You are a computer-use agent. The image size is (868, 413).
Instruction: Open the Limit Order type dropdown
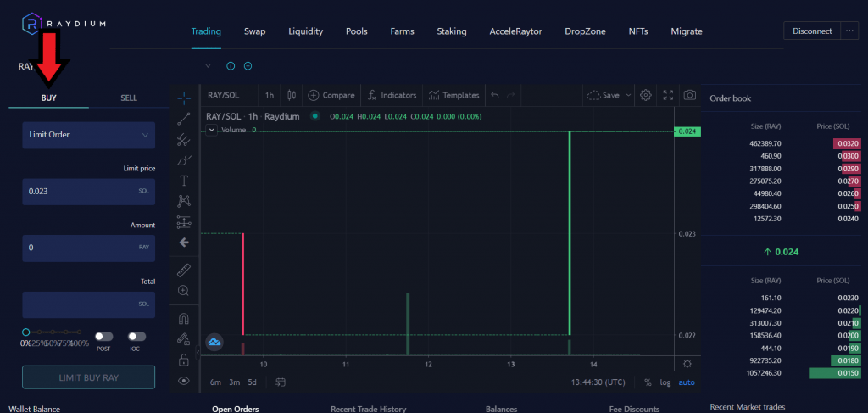pos(89,135)
